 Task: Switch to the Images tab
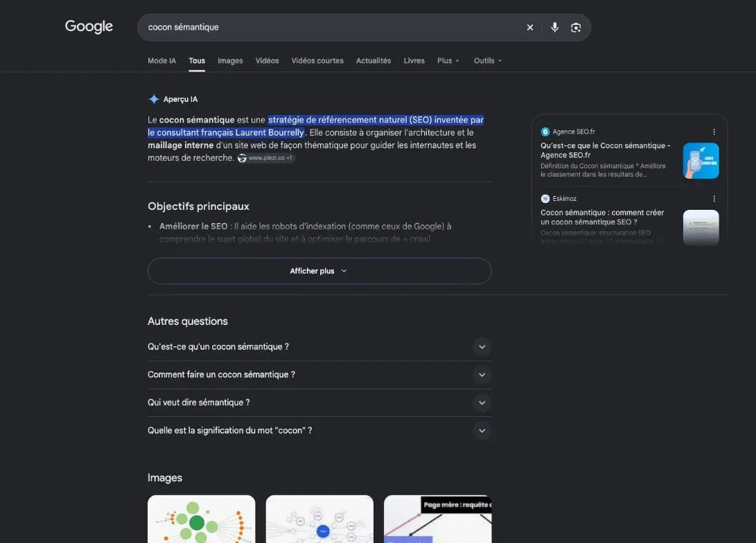(x=230, y=61)
